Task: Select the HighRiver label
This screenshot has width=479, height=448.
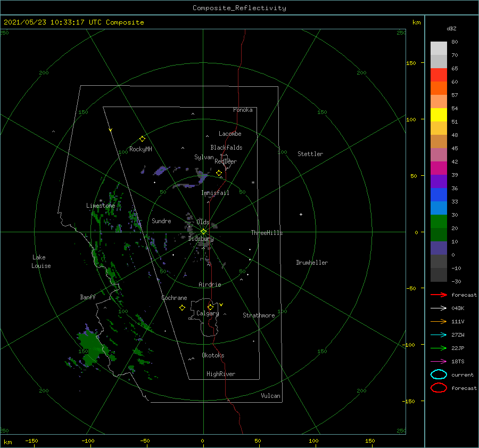Action: point(221,374)
